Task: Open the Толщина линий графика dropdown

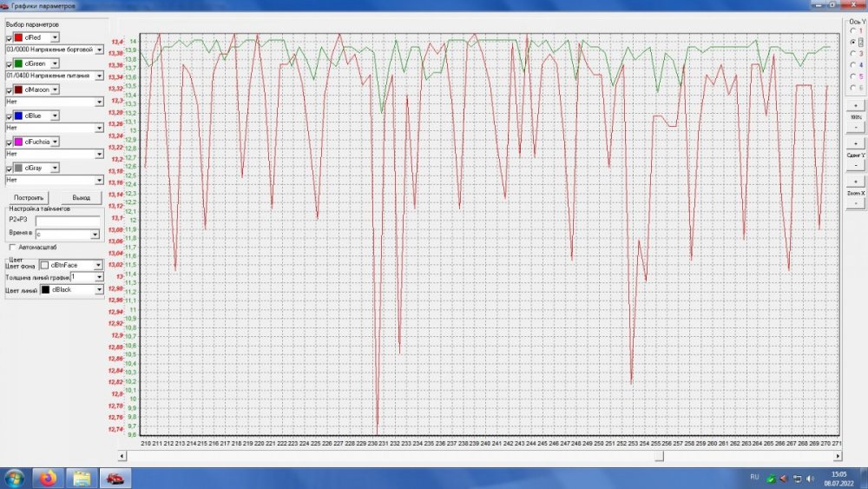Action: [x=99, y=277]
